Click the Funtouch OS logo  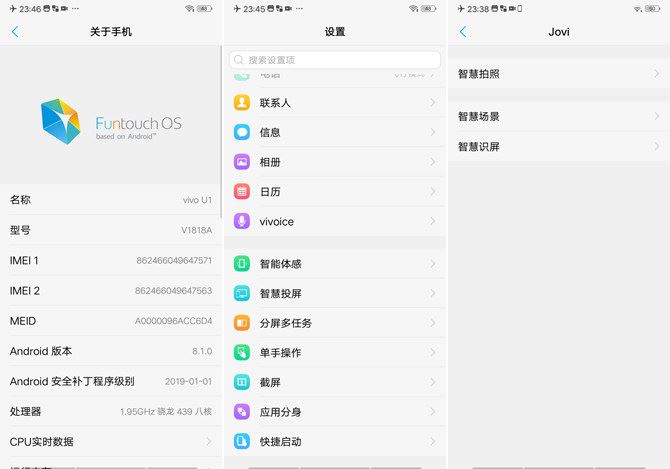pos(111,122)
